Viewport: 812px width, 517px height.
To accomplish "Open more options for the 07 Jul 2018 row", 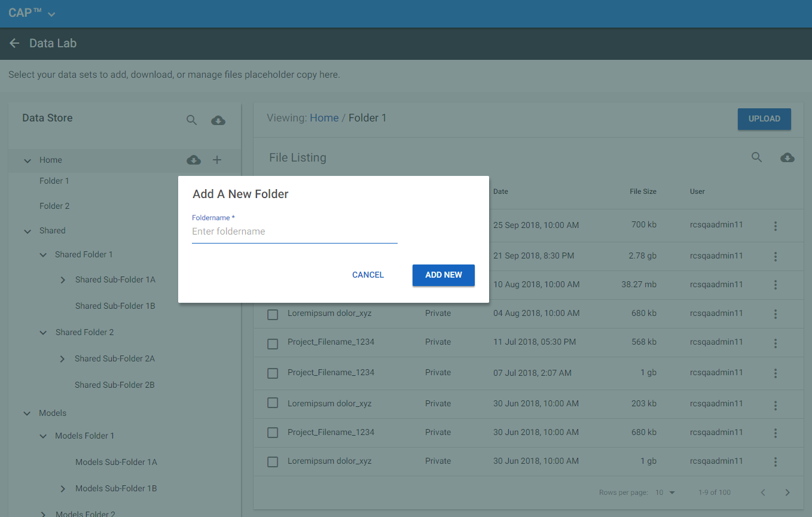I will [776, 373].
